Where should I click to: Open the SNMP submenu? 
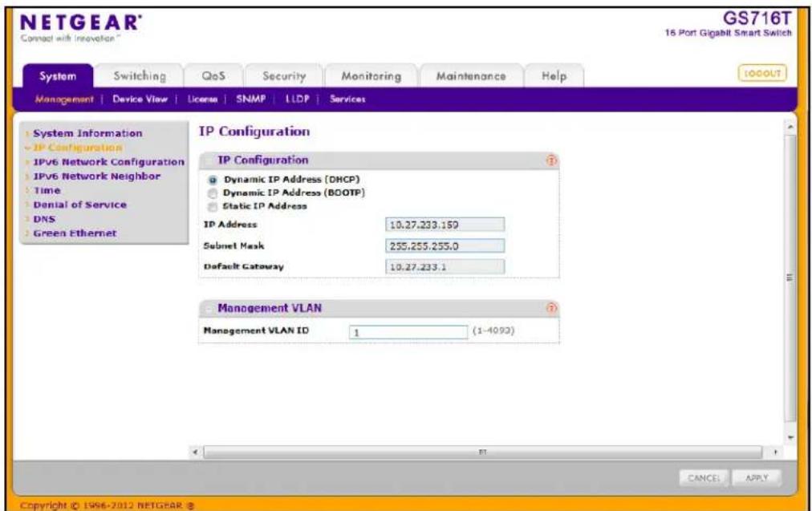coord(250,99)
